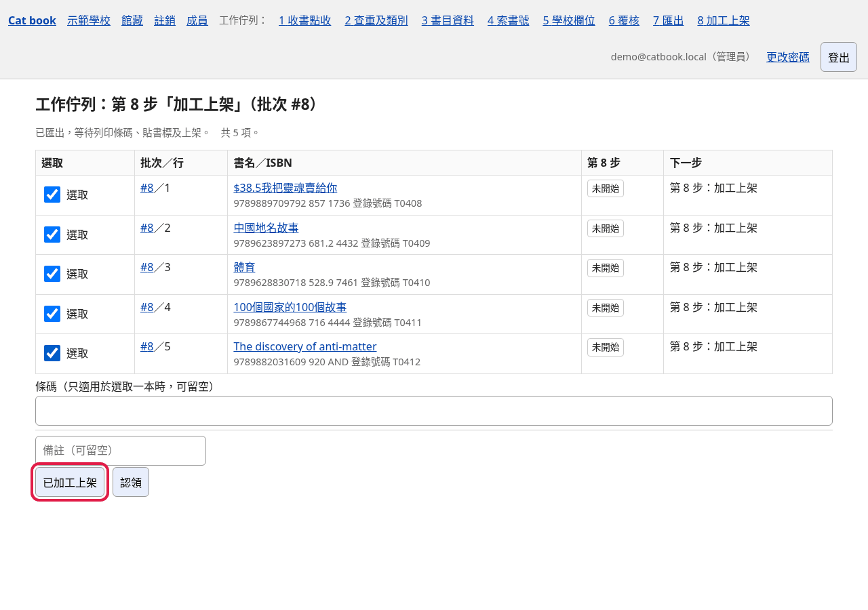Image resolution: width=868 pixels, height=610 pixels.
Task: Click the 認領 button
Action: [x=131, y=482]
